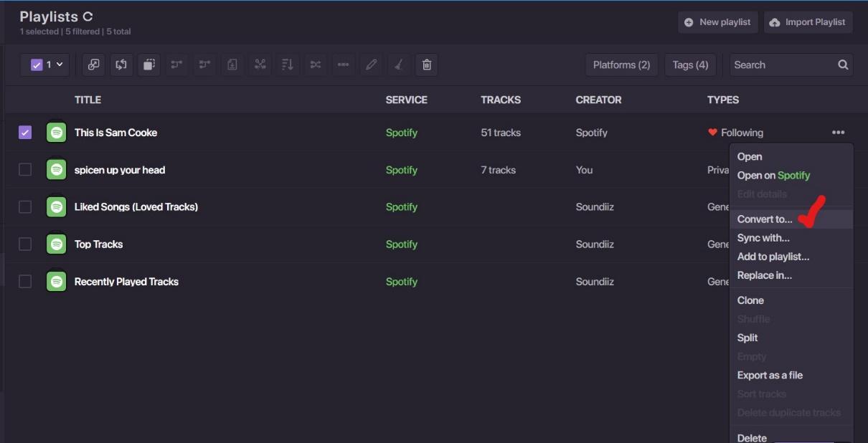This screenshot has width=868, height=443.
Task: Click the Convert toolbar icon
Action: pos(93,65)
